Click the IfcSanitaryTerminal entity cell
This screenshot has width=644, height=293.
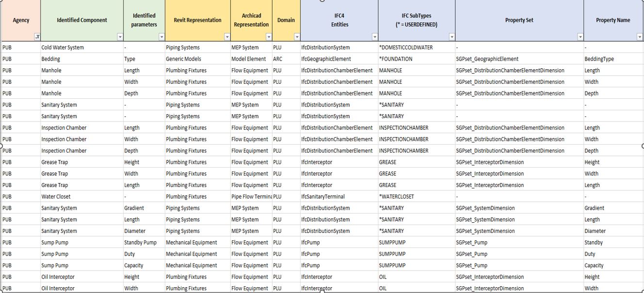point(323,197)
